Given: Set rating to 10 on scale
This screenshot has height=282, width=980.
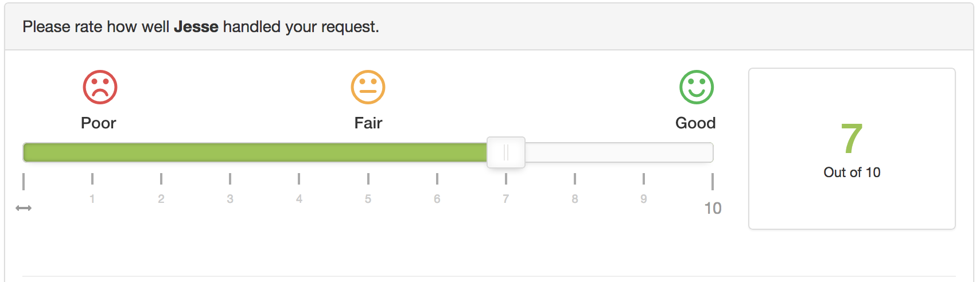Looking at the screenshot, I should [x=713, y=208].
